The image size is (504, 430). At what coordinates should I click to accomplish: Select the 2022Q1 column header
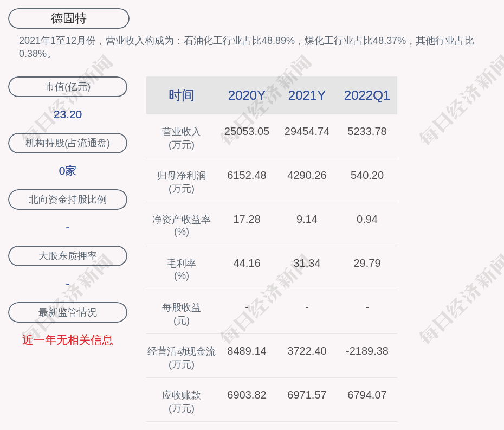367,95
